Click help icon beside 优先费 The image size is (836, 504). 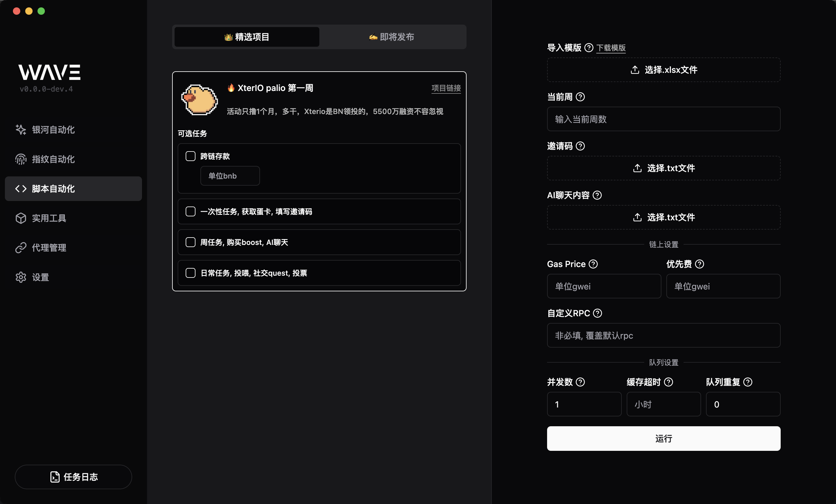tap(699, 264)
